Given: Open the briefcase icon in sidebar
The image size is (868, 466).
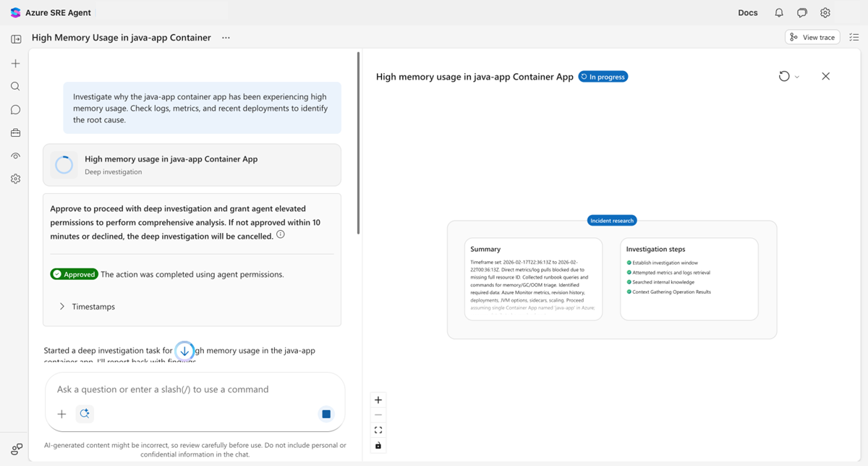Looking at the screenshot, I should tap(15, 132).
